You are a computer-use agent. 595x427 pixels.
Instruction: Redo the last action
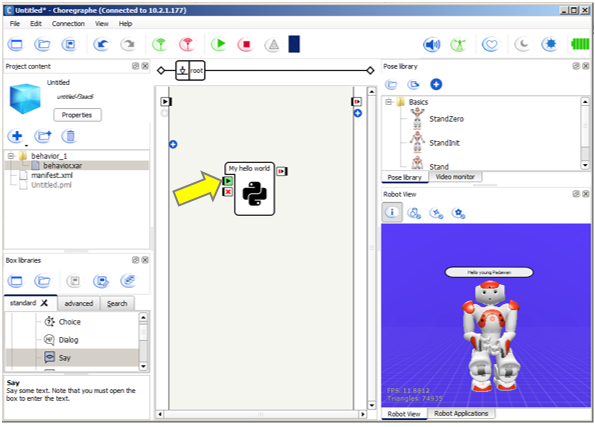pos(128,44)
